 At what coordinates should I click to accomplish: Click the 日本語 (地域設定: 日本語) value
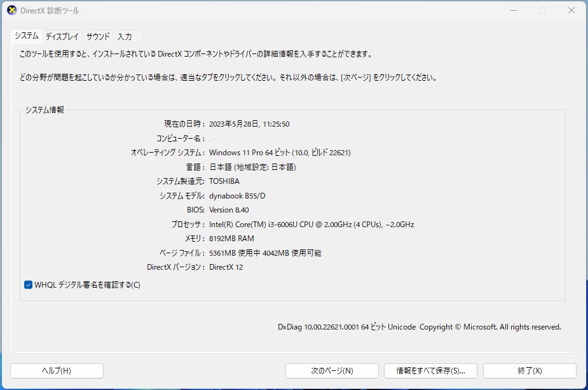click(252, 167)
